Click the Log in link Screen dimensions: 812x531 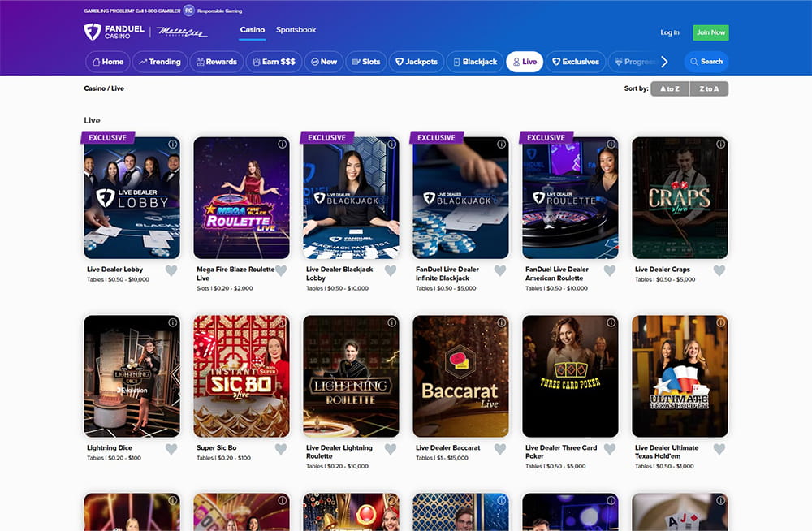tap(670, 32)
